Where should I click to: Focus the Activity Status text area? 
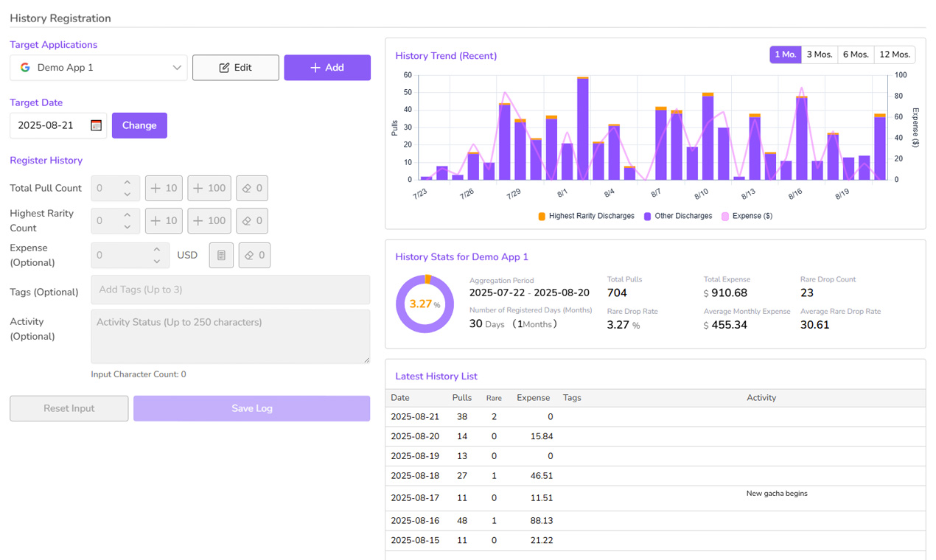(x=231, y=336)
